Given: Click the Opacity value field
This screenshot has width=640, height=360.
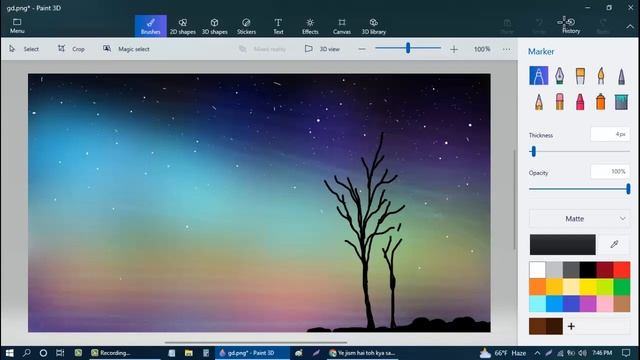Looking at the screenshot, I should (610, 171).
